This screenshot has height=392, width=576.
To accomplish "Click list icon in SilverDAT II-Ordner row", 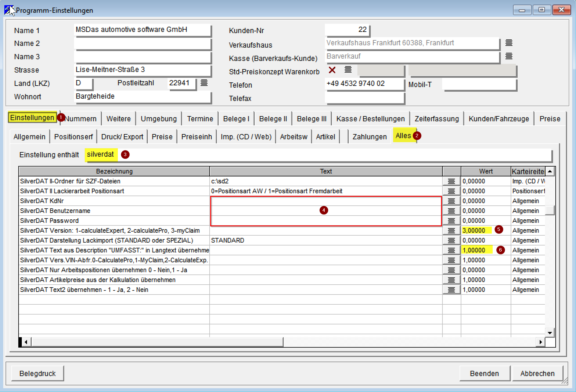I will click(x=451, y=181).
